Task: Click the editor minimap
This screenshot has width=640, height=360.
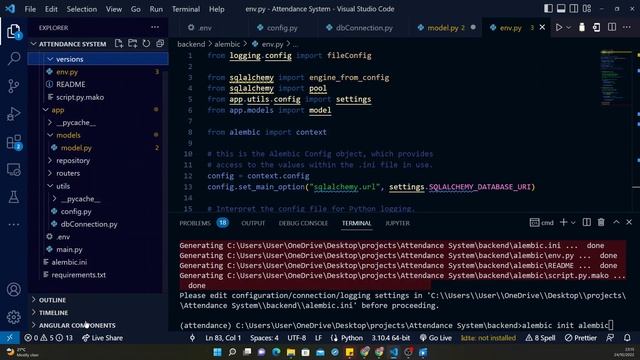Action: 616,78
